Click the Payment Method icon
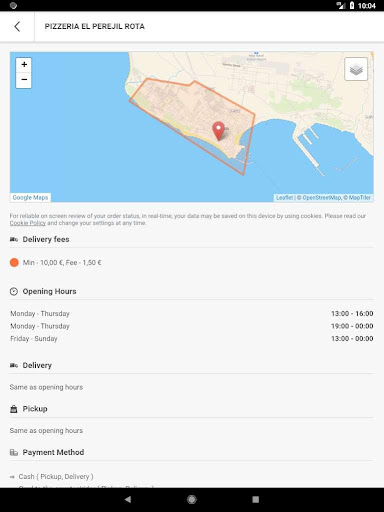384x512 pixels. (x=14, y=453)
